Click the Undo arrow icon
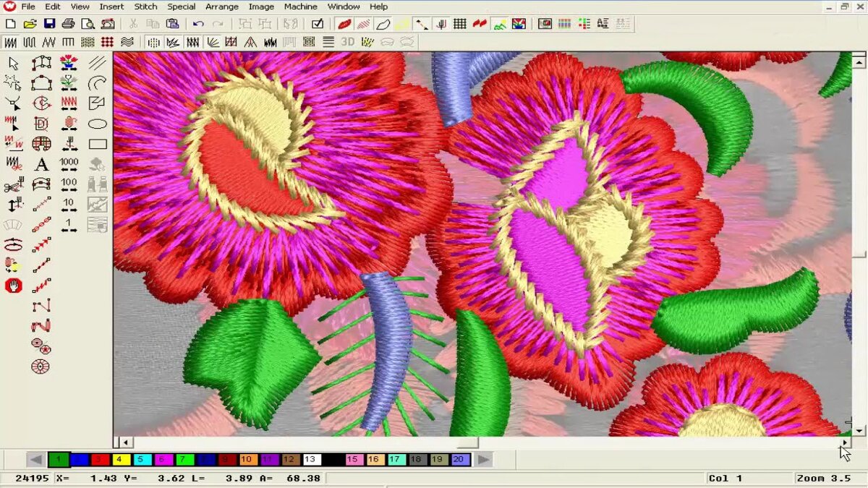The width and height of the screenshot is (868, 488). [198, 24]
